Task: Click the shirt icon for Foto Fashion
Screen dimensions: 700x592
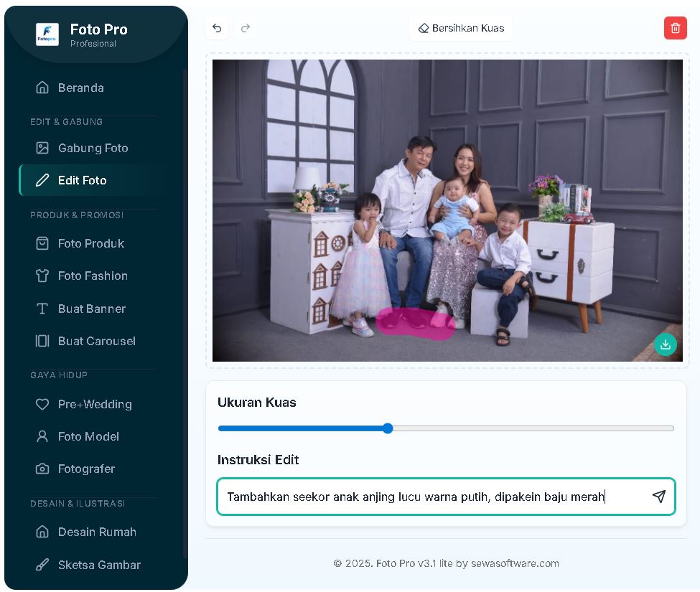Action: [x=42, y=276]
